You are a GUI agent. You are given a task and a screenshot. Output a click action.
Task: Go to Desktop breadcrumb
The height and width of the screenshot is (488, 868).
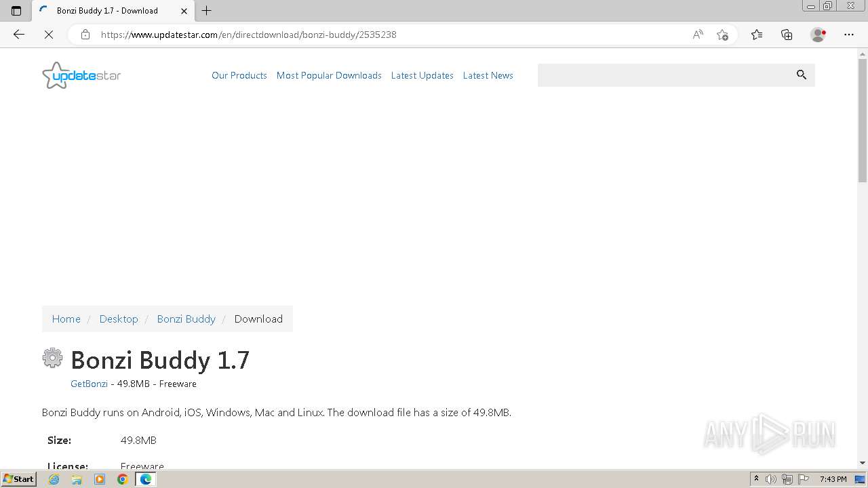tap(119, 319)
